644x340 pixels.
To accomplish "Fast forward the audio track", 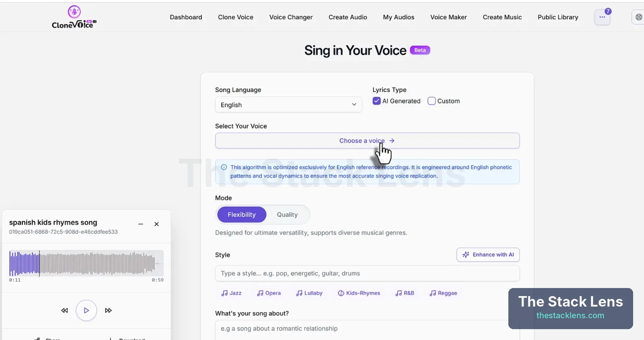I will [108, 310].
